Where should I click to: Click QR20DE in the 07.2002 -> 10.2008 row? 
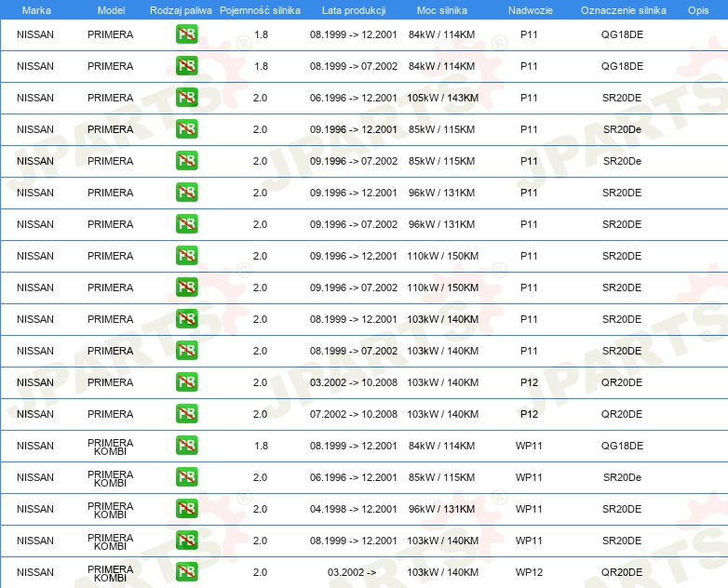pos(622,414)
